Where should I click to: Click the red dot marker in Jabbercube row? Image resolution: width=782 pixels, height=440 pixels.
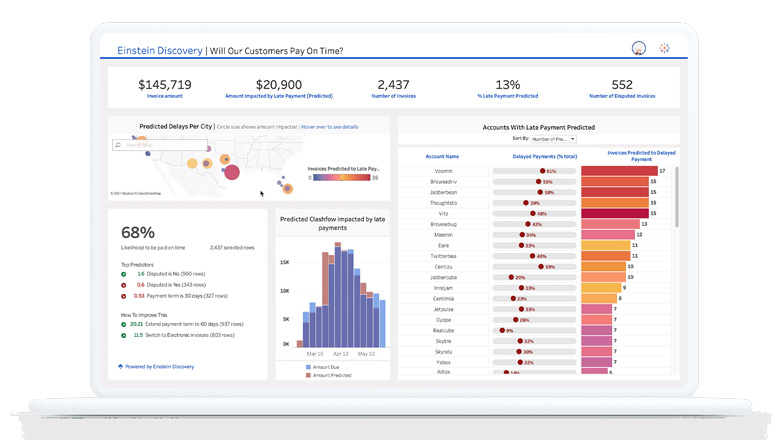click(511, 277)
